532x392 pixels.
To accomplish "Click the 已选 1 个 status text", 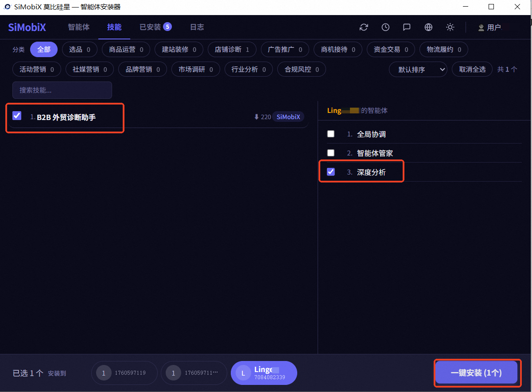I will coord(28,373).
